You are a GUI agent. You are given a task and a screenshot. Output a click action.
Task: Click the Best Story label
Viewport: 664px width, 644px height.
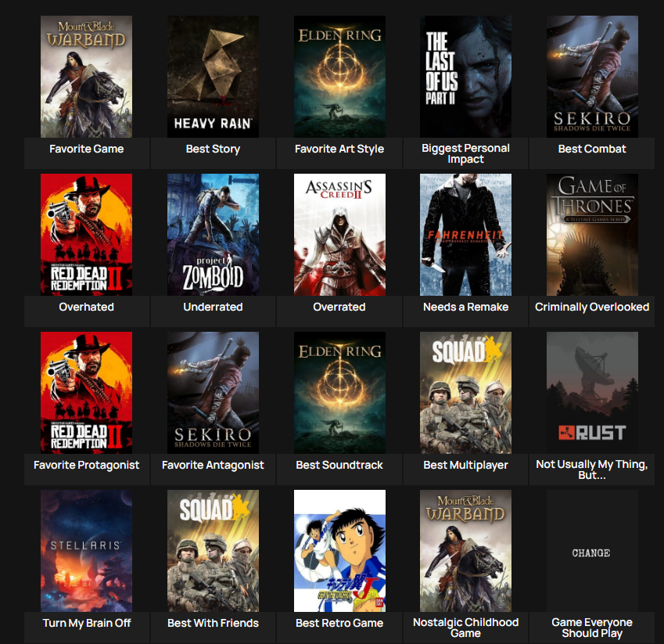213,149
